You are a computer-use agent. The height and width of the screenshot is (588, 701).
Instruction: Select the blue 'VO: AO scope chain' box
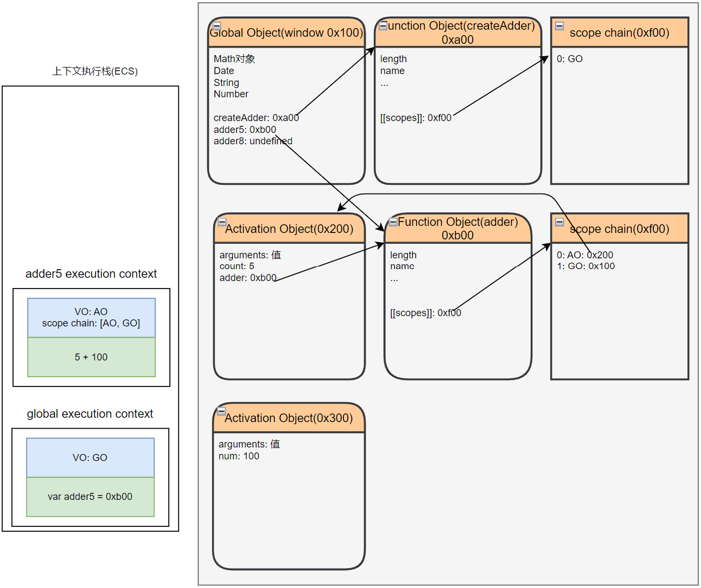pos(91,318)
